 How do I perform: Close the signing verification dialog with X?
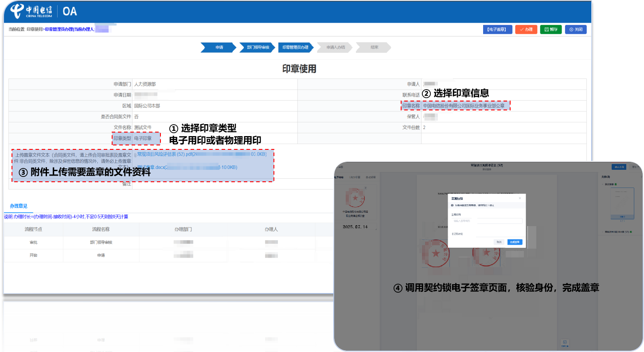pyautogui.click(x=519, y=198)
